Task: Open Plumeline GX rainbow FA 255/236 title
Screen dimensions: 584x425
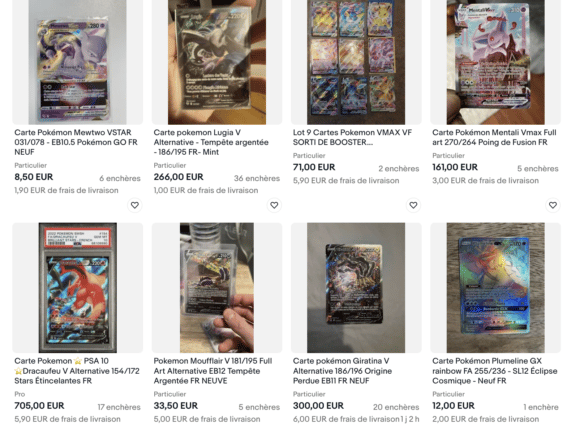Action: [495, 371]
